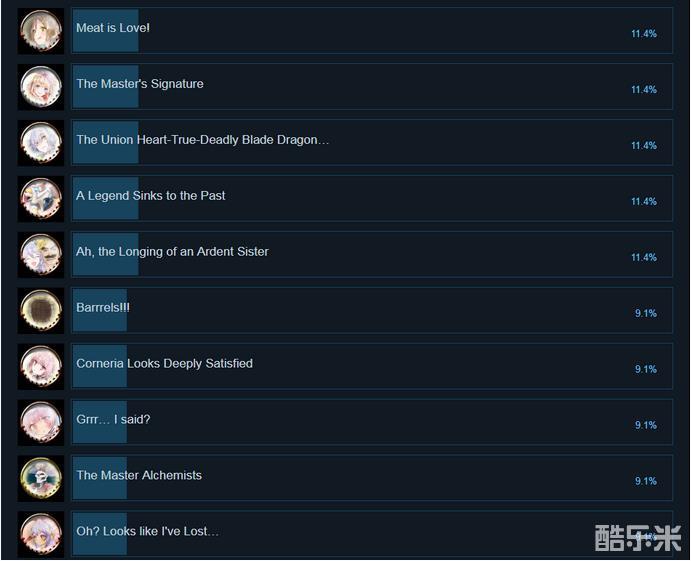Click the Meat is Love! progress bar fill
Image resolution: width=691 pixels, height=561 pixels.
point(106,31)
